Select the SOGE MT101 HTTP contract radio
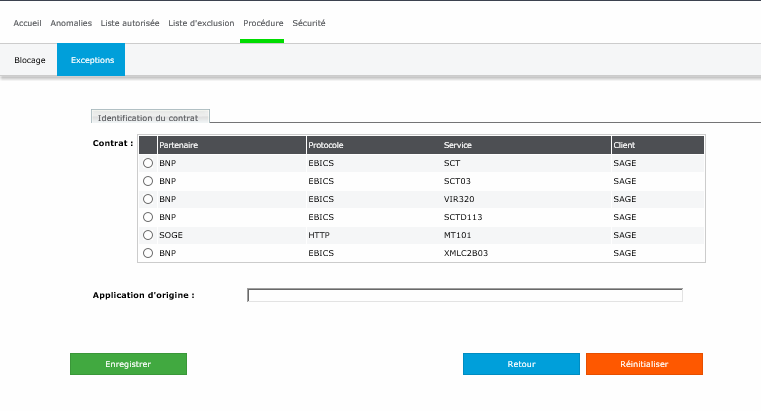Screen dimensions: 761x411 click(148, 235)
